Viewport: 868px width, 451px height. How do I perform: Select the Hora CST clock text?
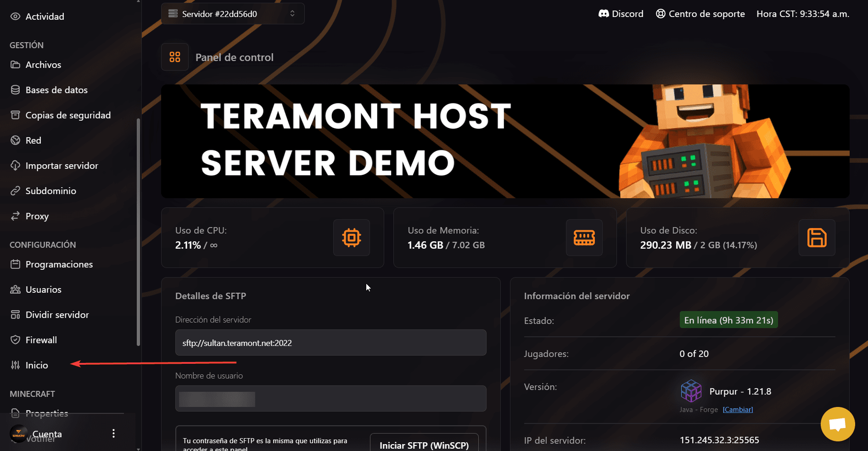(803, 14)
